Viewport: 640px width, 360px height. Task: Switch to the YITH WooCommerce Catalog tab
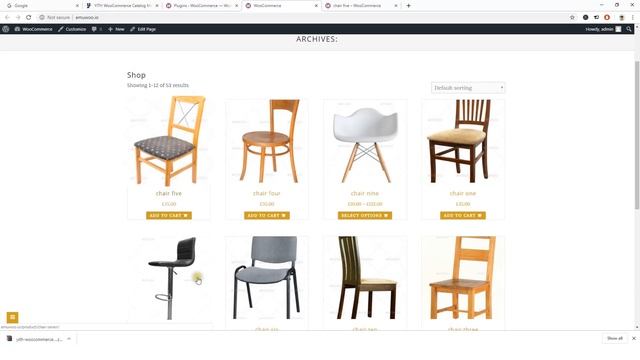click(x=122, y=6)
